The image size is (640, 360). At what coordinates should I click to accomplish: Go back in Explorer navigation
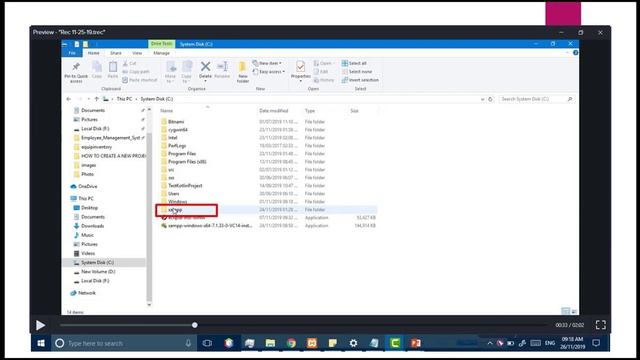69,99
